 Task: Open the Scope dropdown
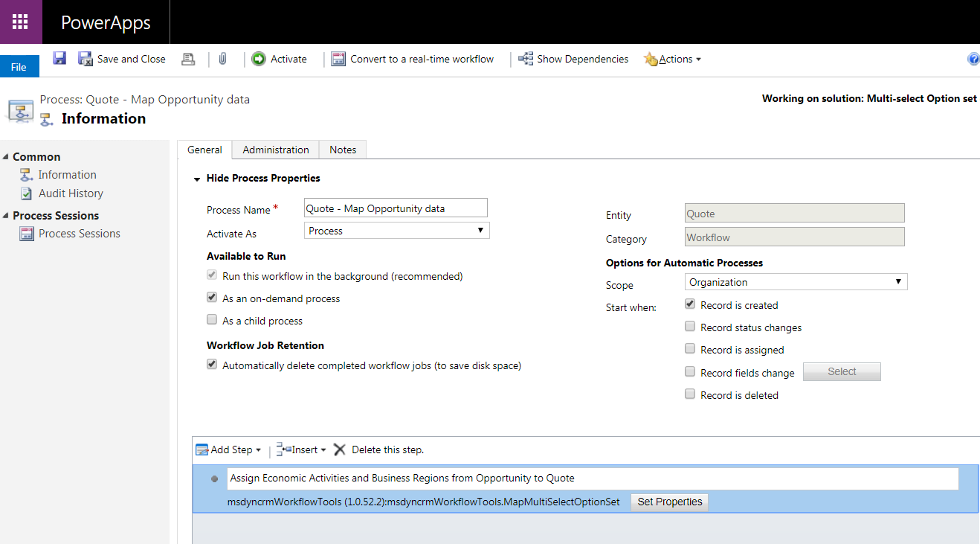(x=796, y=282)
